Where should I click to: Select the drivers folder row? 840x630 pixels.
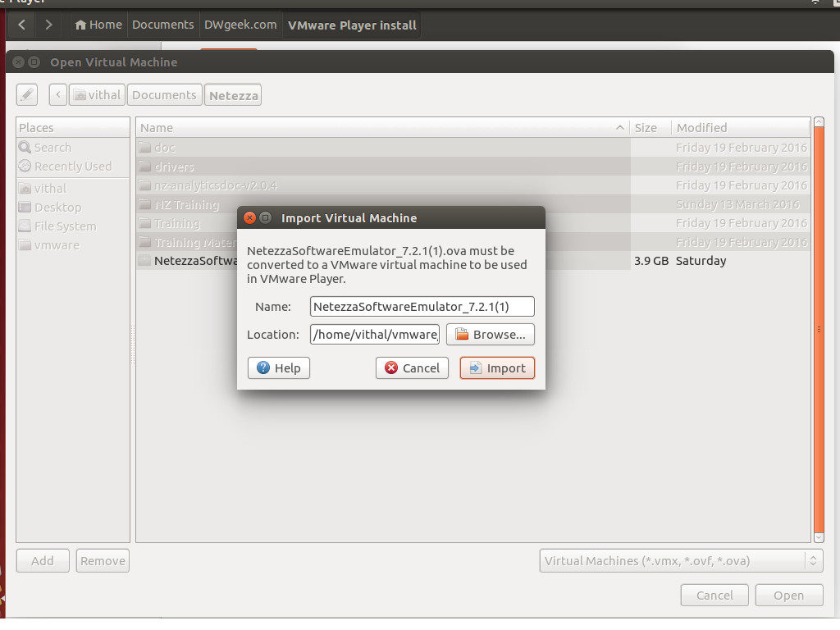click(473, 167)
